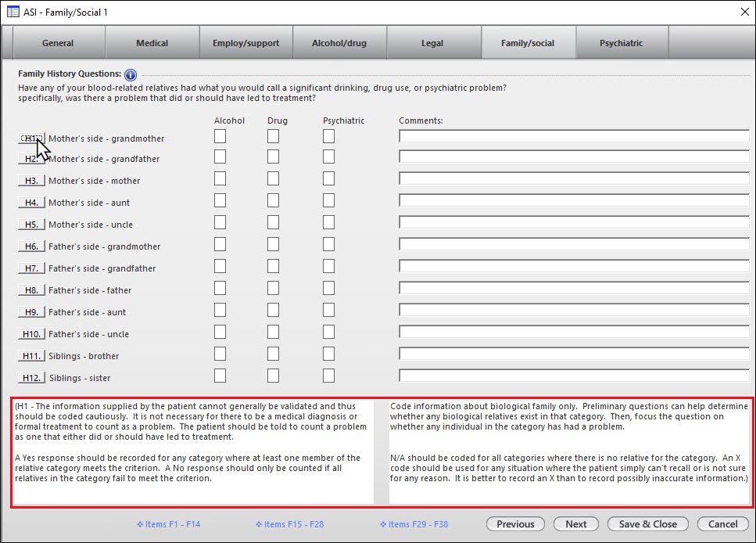Image resolution: width=756 pixels, height=543 pixels.
Task: Click the Next button
Action: click(575, 524)
